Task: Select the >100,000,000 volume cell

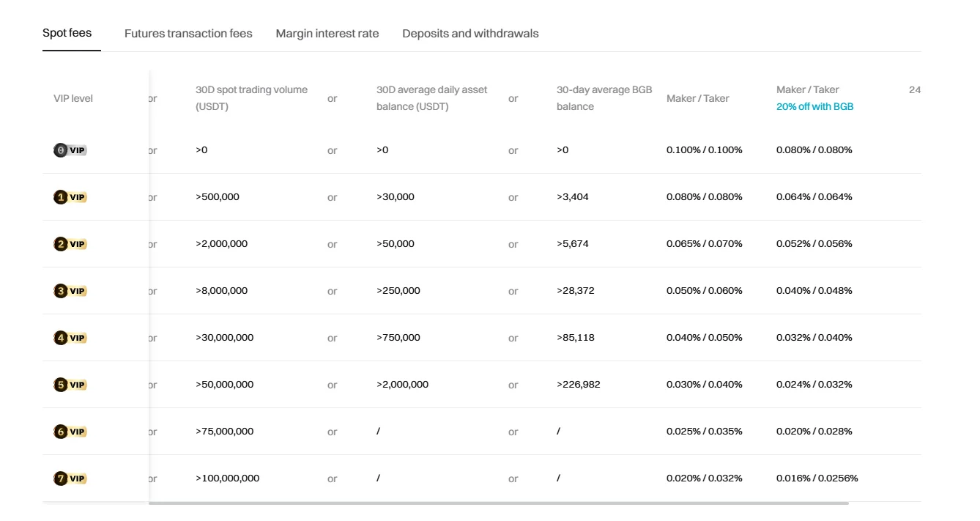Action: [x=227, y=478]
